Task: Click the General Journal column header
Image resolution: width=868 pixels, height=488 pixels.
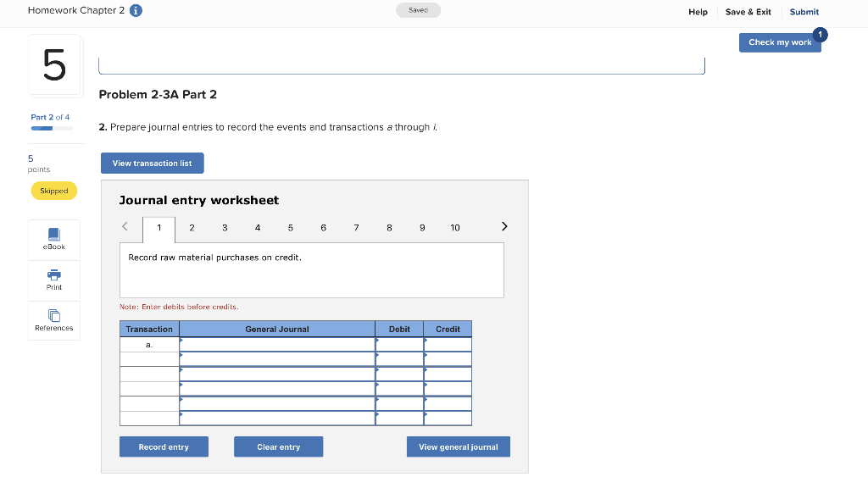Action: 277,330
